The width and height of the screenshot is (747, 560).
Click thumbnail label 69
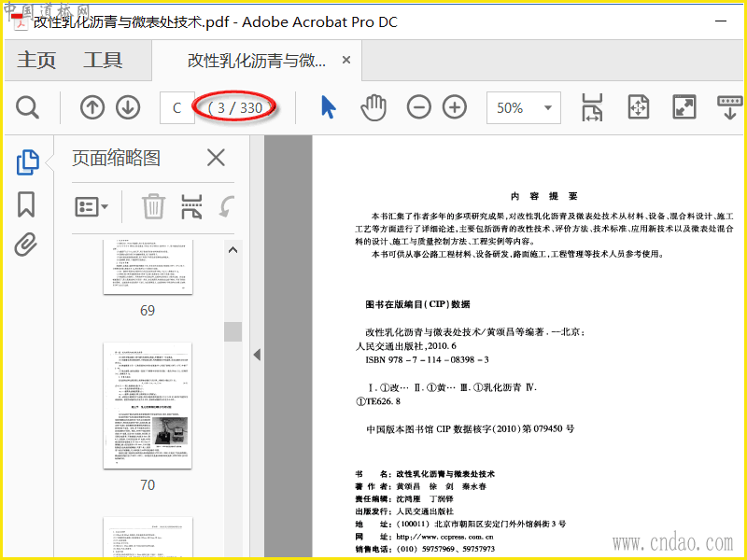[x=148, y=311]
